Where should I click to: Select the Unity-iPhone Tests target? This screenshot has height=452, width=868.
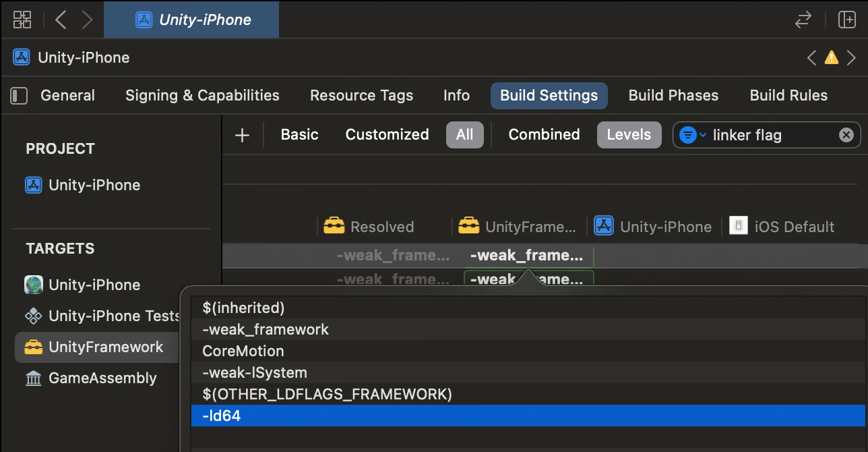pos(113,316)
